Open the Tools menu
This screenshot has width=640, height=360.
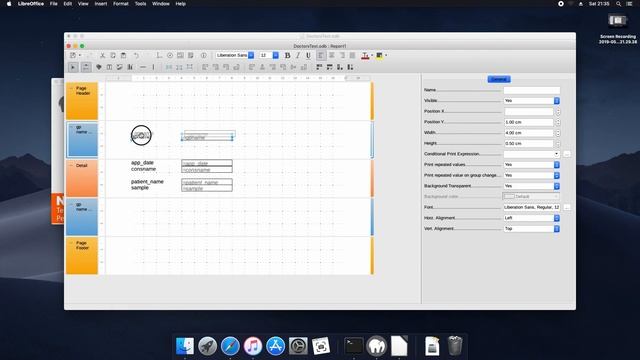140,4
